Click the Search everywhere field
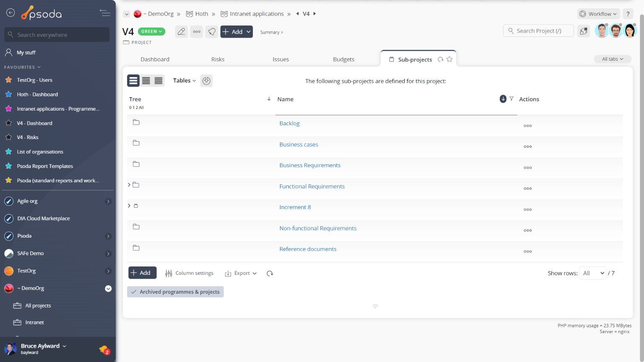 57,35
